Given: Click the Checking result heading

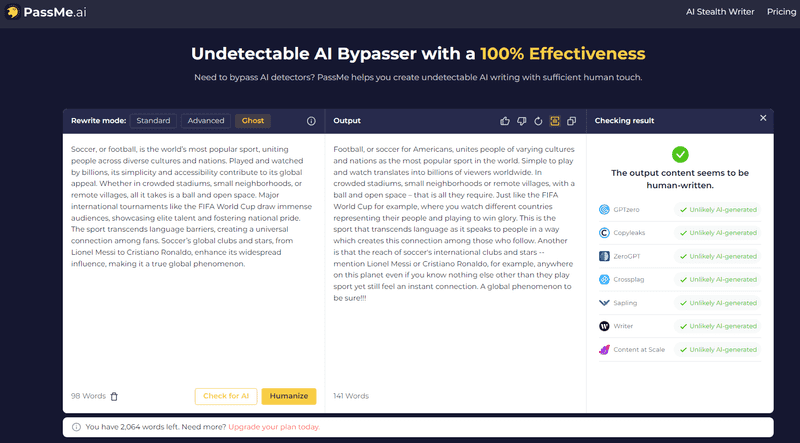Looking at the screenshot, I should 624,121.
